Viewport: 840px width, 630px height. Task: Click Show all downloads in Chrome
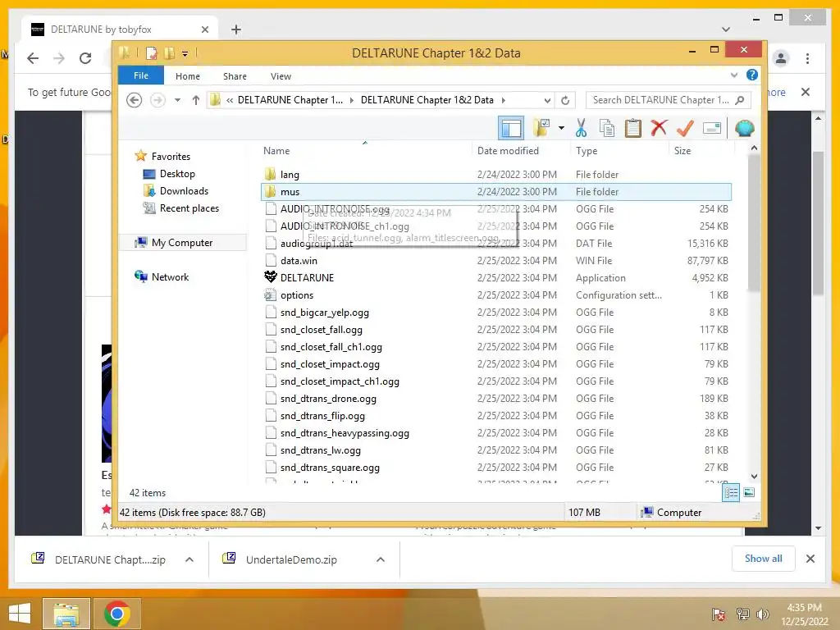click(763, 559)
